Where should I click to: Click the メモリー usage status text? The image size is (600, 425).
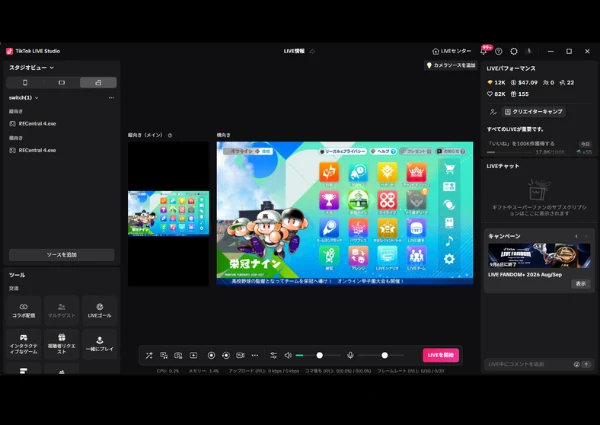(x=204, y=371)
